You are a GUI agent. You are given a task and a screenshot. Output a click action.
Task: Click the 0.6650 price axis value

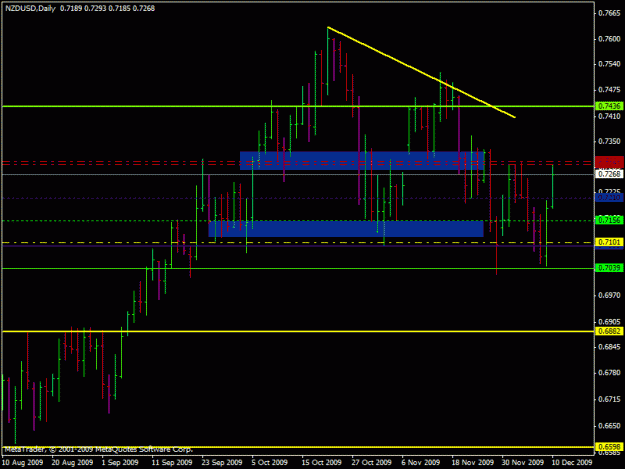pos(609,426)
